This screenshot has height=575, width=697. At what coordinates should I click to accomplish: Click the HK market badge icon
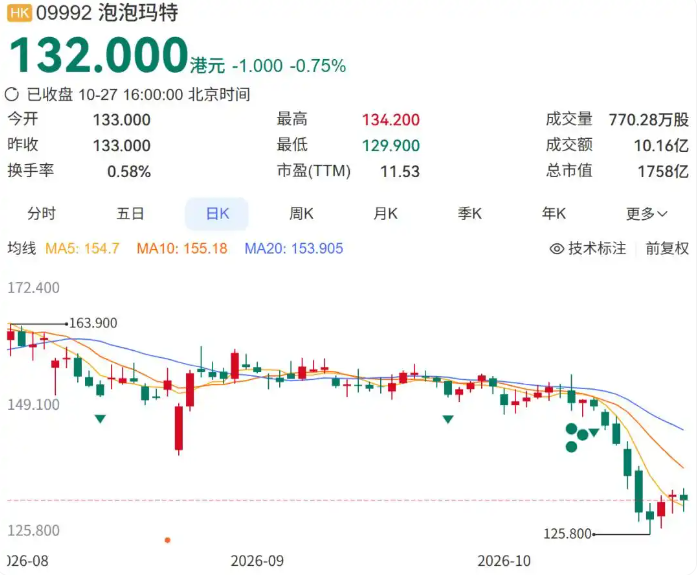19,13
